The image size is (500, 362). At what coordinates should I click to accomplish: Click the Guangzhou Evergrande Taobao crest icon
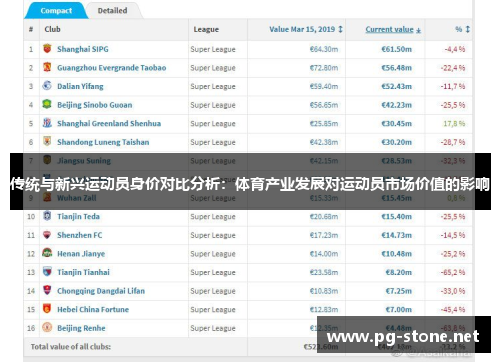pos(47,67)
